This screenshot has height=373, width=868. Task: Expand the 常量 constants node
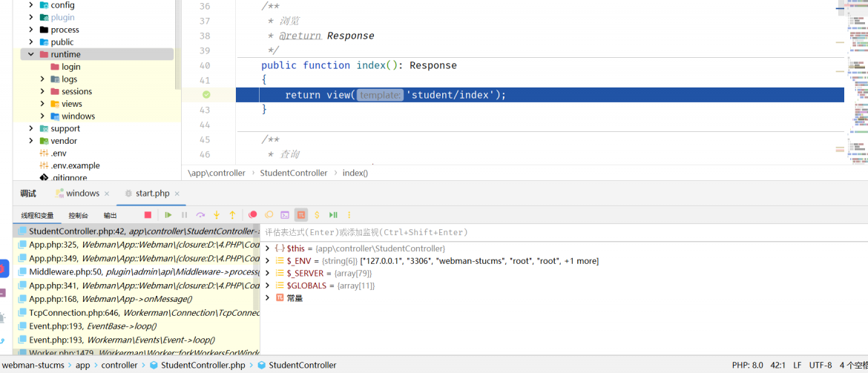(x=267, y=298)
